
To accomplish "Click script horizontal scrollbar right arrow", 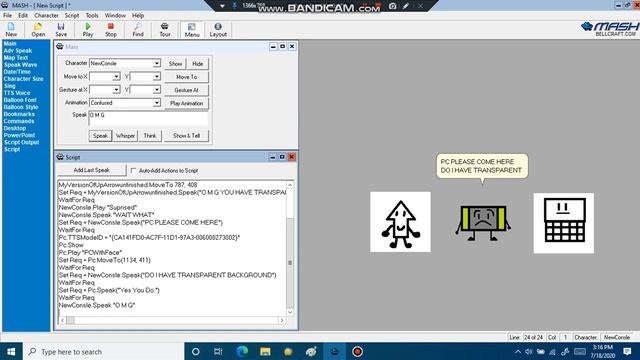I will tap(282, 320).
